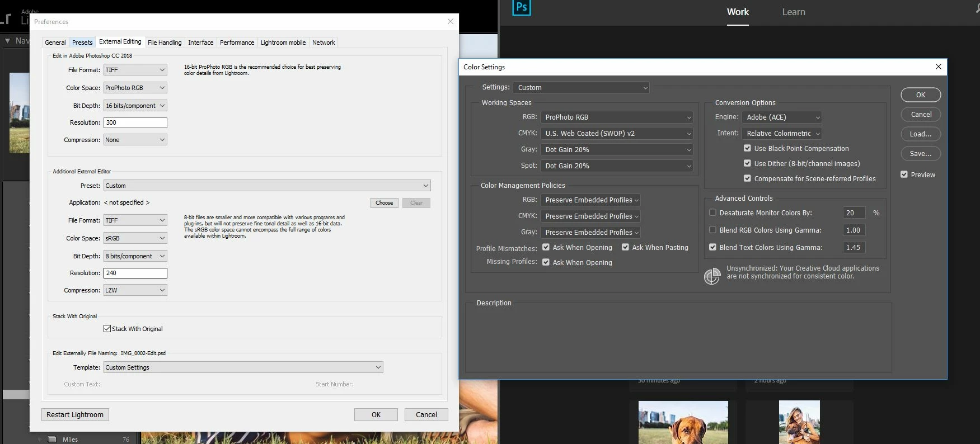This screenshot has height=444, width=980.
Task: Open CMYK policy Preserve Embedded Profiles dropdown
Action: point(590,216)
